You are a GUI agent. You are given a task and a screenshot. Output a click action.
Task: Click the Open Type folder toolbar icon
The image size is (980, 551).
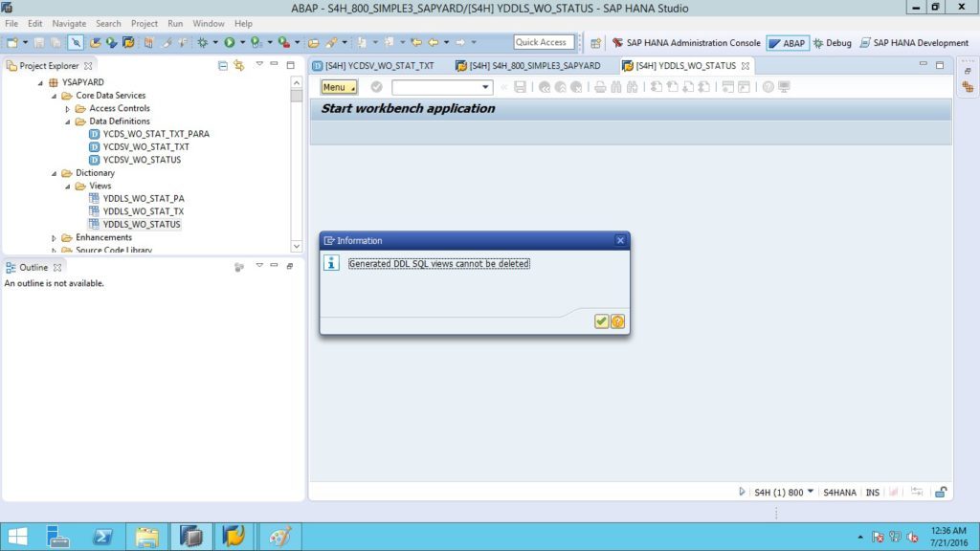(x=314, y=42)
